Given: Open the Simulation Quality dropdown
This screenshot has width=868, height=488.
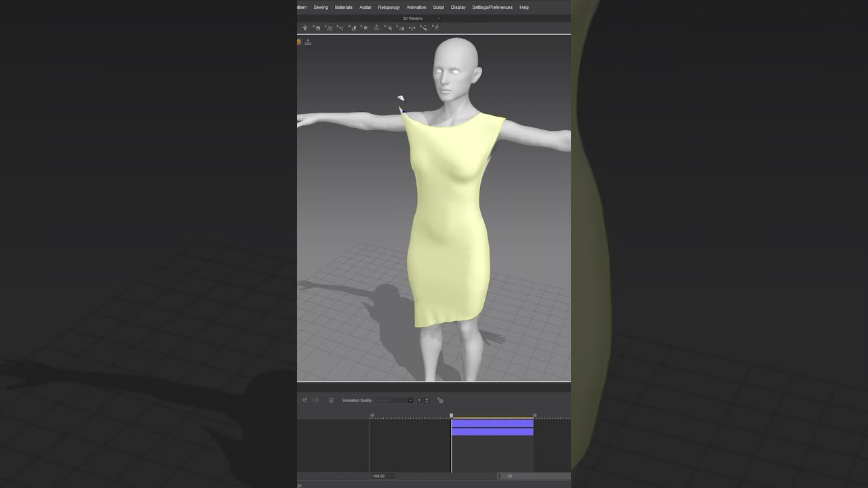Looking at the screenshot, I should [x=394, y=401].
